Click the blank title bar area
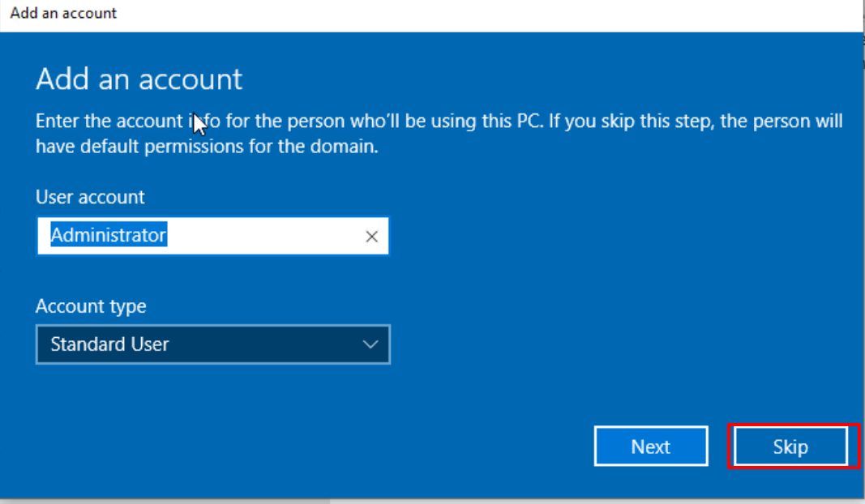The image size is (865, 504). [486, 13]
